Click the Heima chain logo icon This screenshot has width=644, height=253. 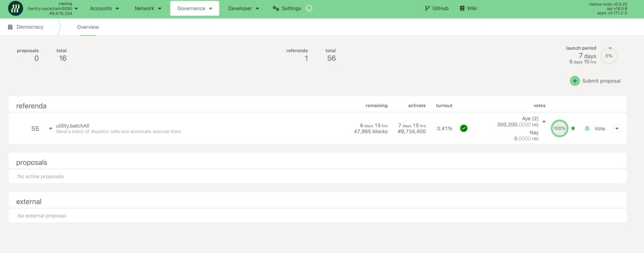click(16, 9)
